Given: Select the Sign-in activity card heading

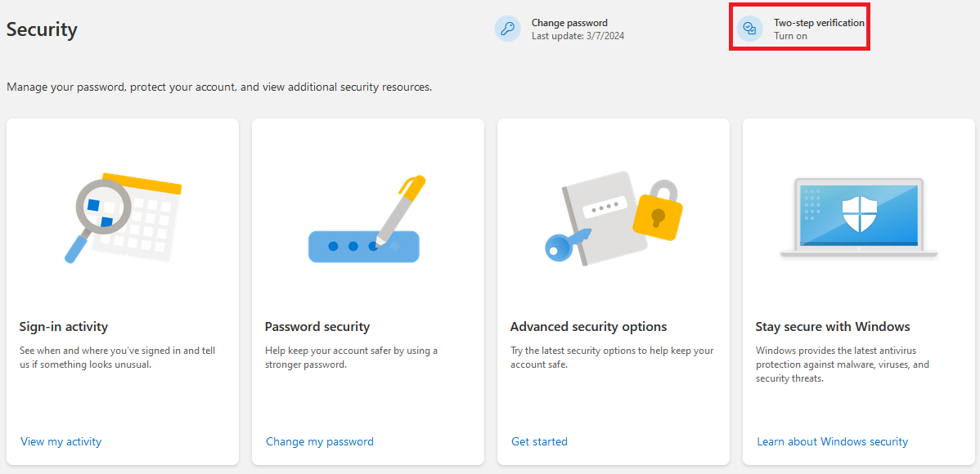Looking at the screenshot, I should point(64,327).
